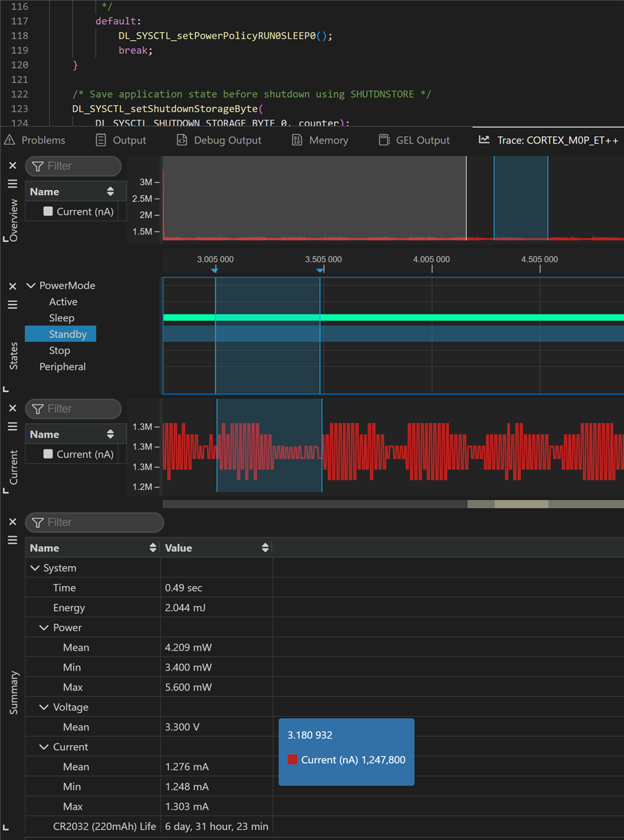Open the Debug Output tab
This screenshot has height=840, width=624.
(219, 140)
